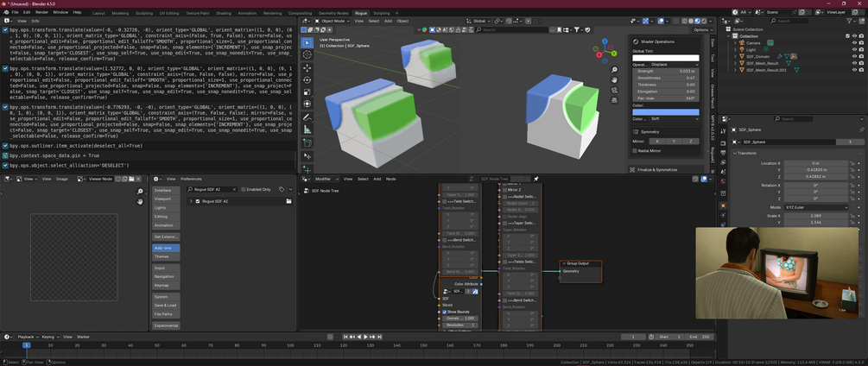The image size is (868, 366).
Task: Expand the Rogue SDF AI add-on entry
Action: tap(191, 201)
